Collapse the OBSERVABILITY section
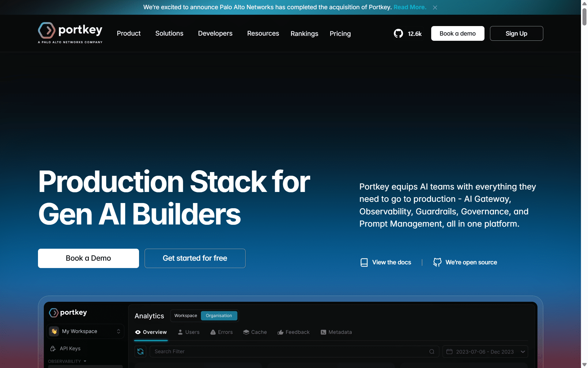 point(67,361)
